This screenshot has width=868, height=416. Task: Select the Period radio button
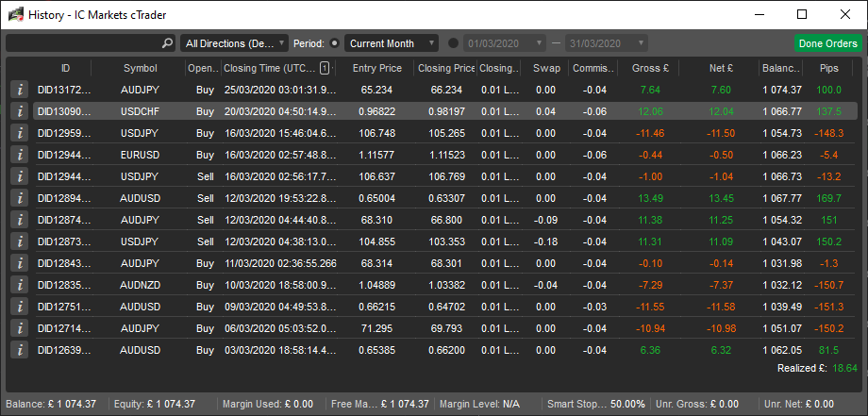pos(334,43)
